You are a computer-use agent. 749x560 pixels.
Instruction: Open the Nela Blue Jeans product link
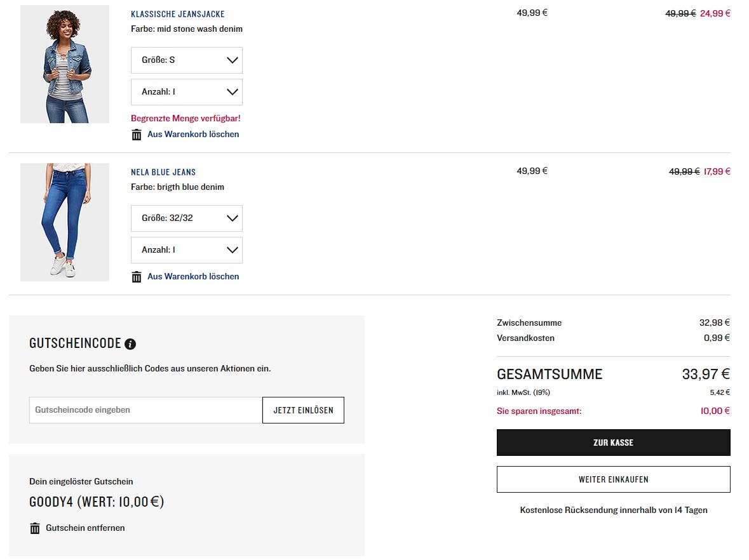[x=163, y=172]
